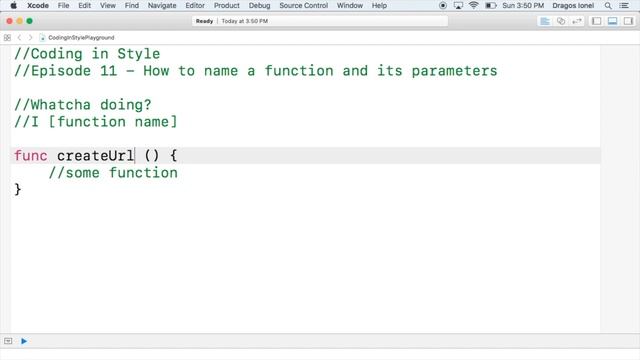Click the createUrl function name
This screenshot has width=640, height=360.
95,156
